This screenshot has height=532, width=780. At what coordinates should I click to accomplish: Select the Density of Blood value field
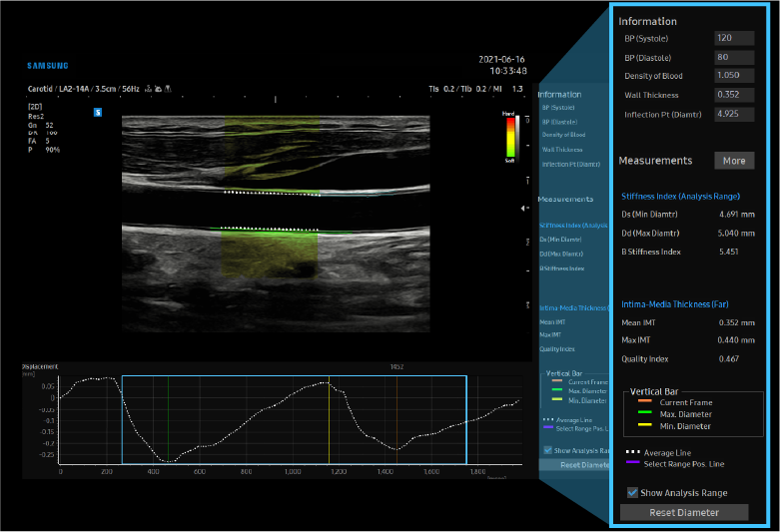tap(734, 76)
